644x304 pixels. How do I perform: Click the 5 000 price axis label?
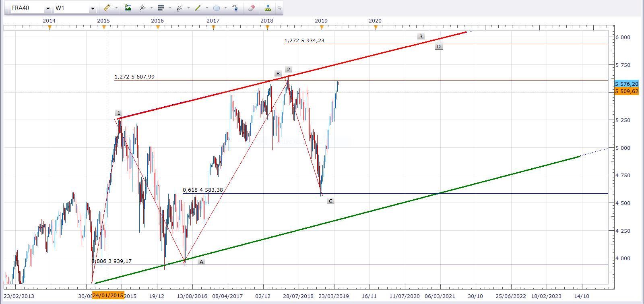click(623, 148)
